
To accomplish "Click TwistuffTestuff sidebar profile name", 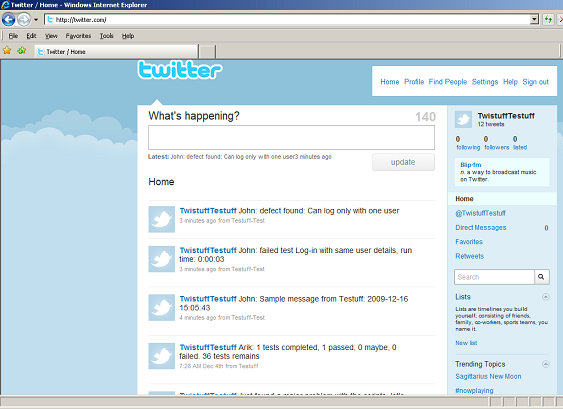I will [506, 116].
